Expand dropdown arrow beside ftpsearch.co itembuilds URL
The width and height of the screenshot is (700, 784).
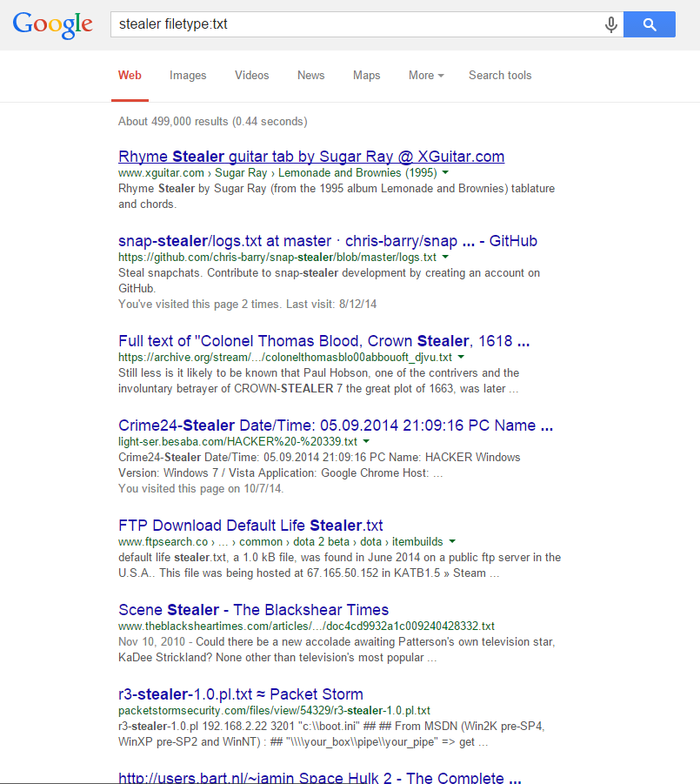click(x=452, y=541)
